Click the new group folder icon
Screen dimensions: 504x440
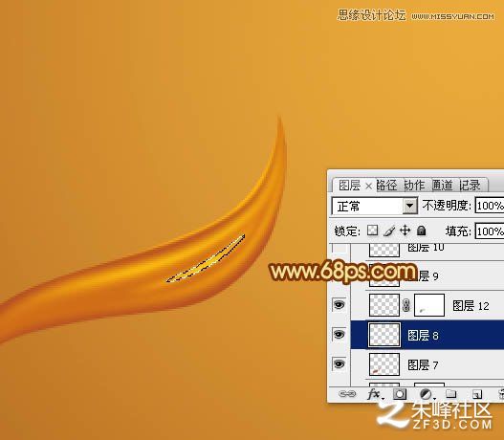(x=451, y=394)
